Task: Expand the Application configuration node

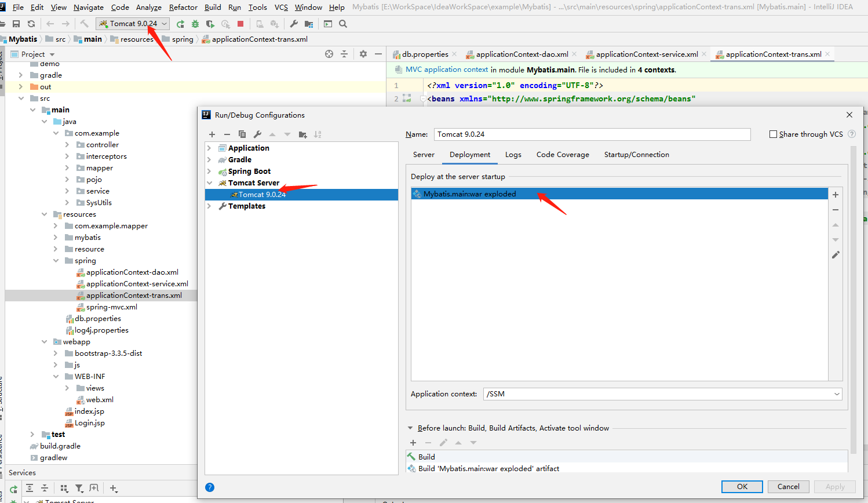Action: click(x=209, y=148)
